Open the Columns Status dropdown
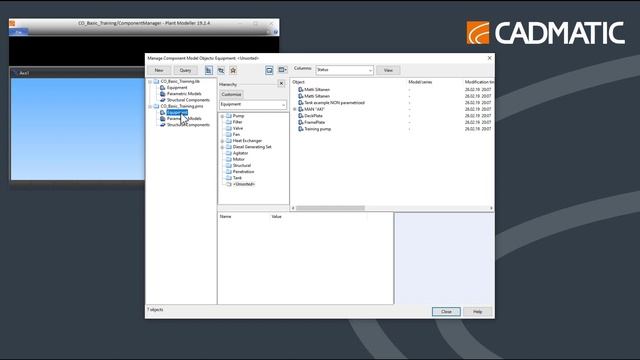 click(x=344, y=70)
